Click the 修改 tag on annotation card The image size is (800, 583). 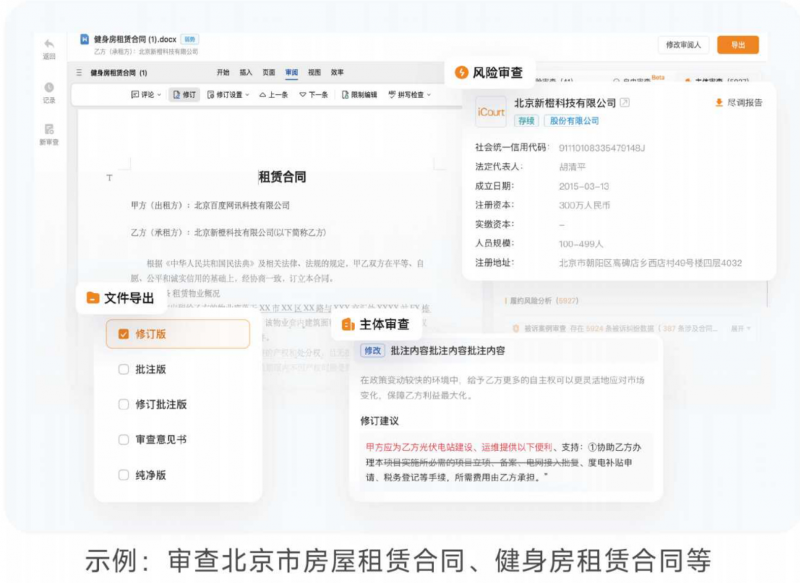[x=372, y=350]
